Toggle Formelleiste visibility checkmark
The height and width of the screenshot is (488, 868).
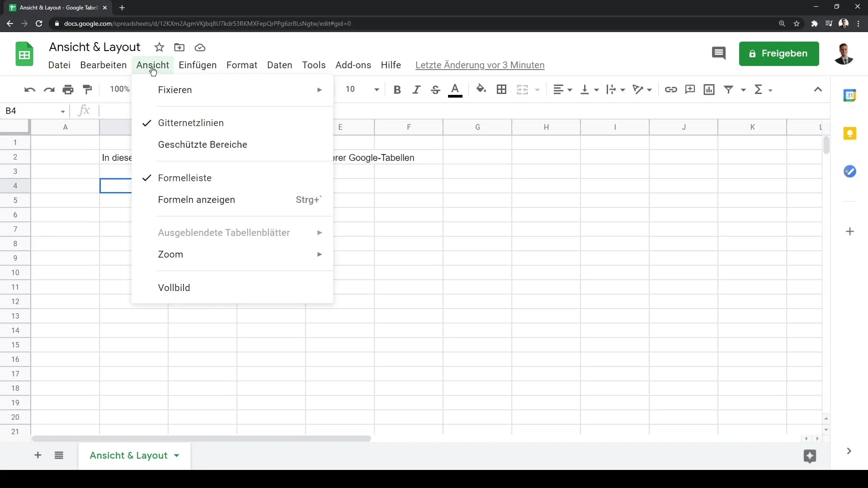coord(146,178)
